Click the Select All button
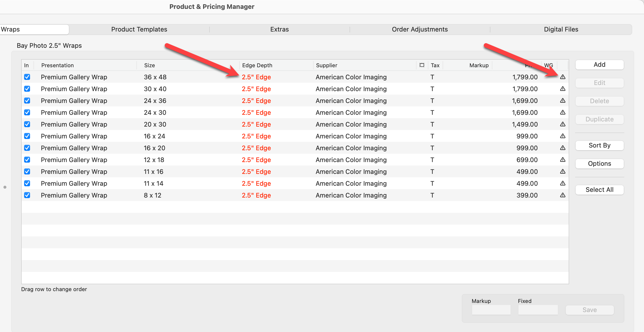 599,190
